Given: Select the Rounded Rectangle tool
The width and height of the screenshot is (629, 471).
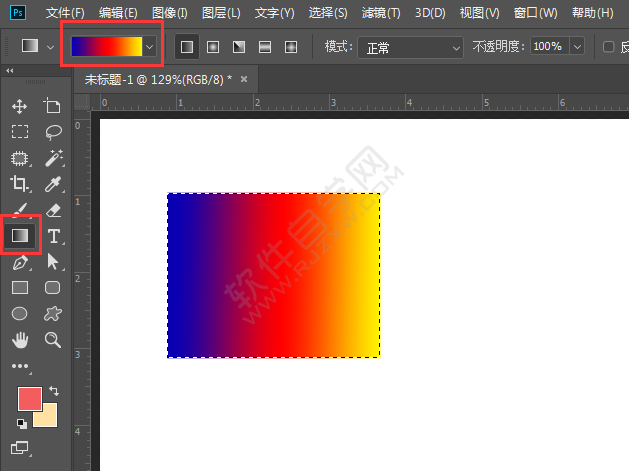Looking at the screenshot, I should [x=53, y=288].
